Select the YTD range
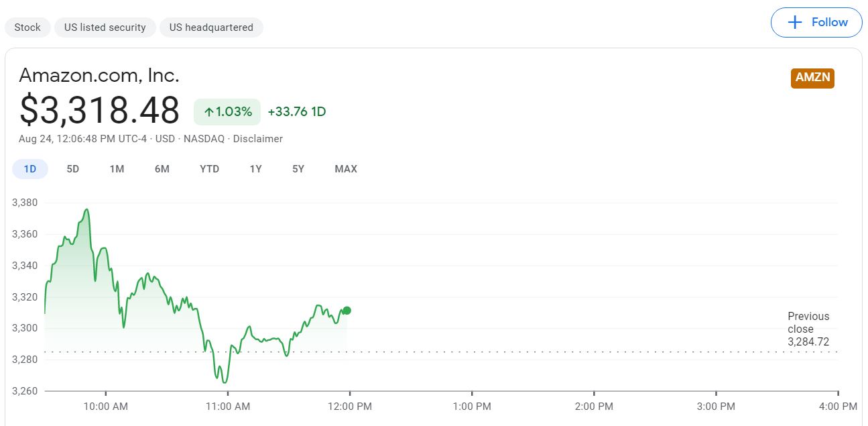 [x=209, y=169]
